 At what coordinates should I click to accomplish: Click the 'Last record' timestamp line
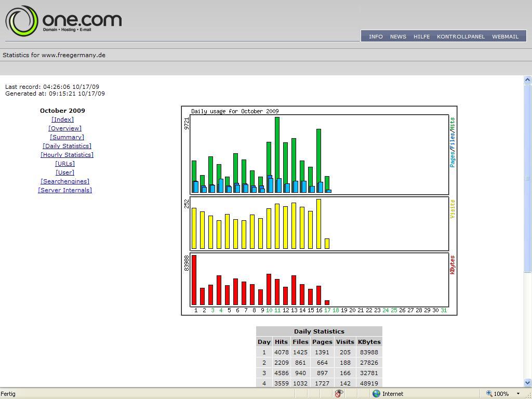click(x=52, y=87)
